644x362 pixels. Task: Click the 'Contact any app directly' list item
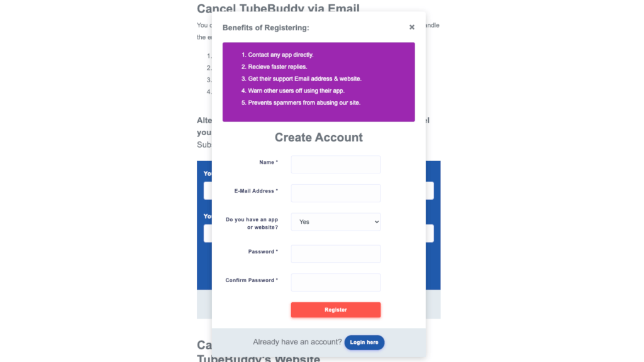[x=280, y=55]
